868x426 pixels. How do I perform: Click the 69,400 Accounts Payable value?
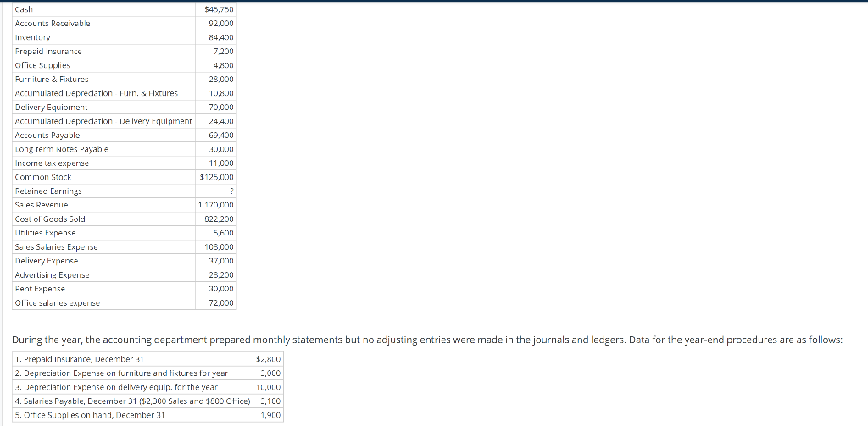221,135
